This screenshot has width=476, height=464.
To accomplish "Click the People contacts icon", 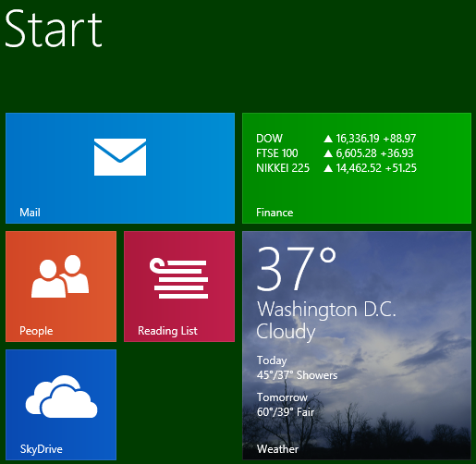I will [x=60, y=276].
